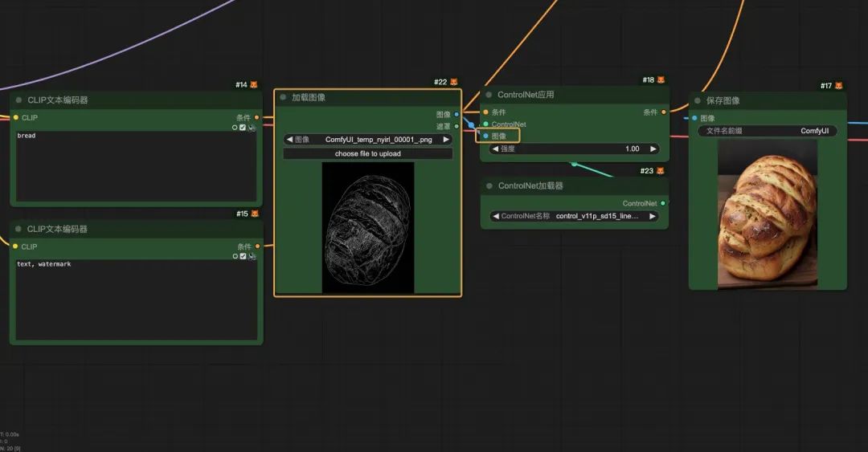
Task: Click the ControlNet应用 node title
Action: click(526, 95)
